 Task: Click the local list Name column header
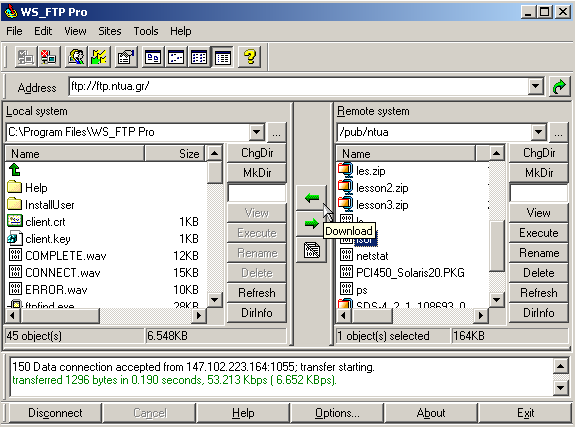[75, 153]
